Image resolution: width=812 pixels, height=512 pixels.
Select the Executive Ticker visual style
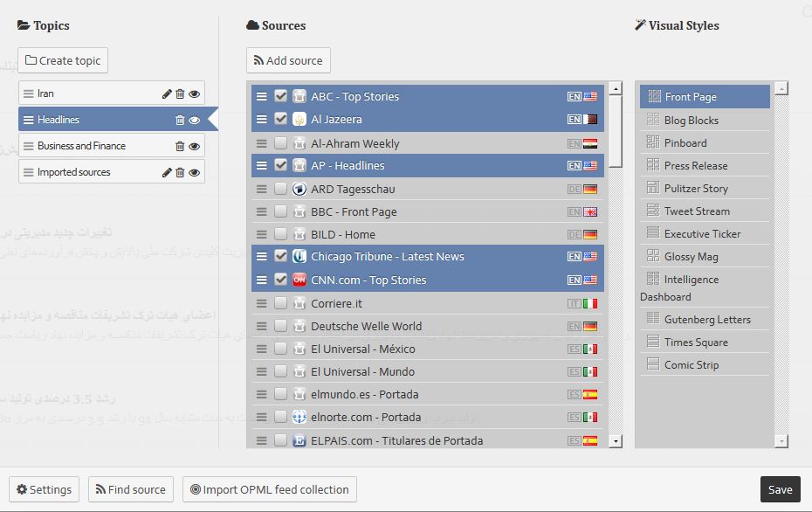(705, 233)
